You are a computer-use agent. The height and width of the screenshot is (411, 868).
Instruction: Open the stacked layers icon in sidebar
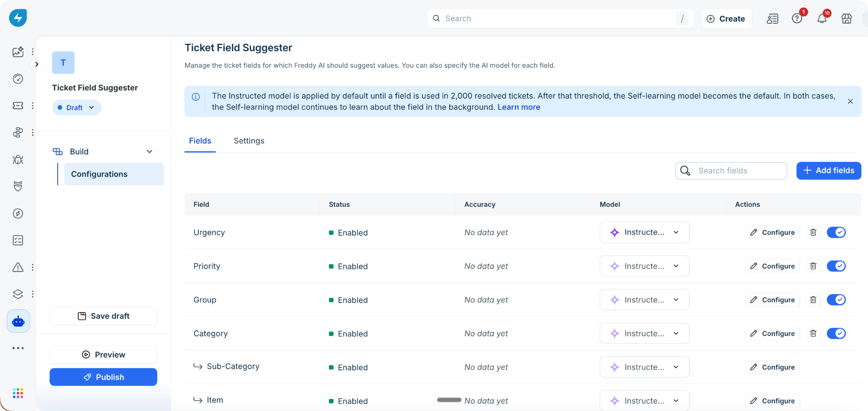(x=18, y=294)
